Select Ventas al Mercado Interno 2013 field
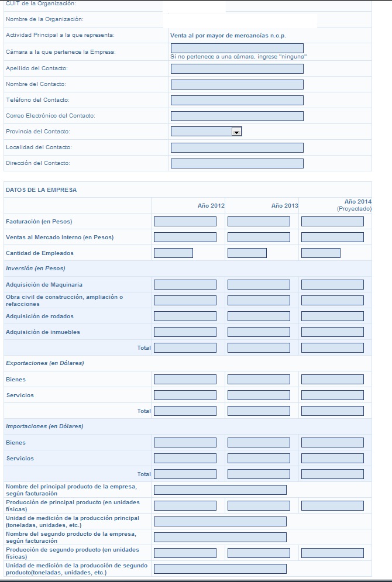 [259, 237]
